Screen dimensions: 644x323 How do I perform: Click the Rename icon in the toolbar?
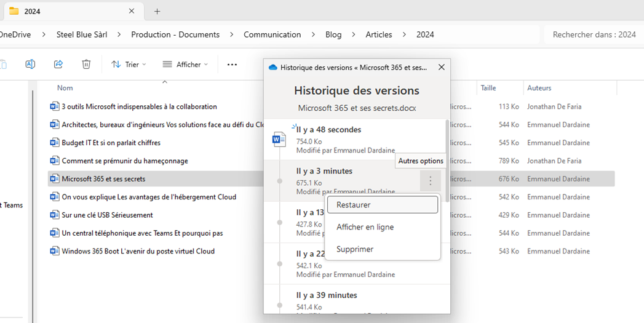coord(30,64)
